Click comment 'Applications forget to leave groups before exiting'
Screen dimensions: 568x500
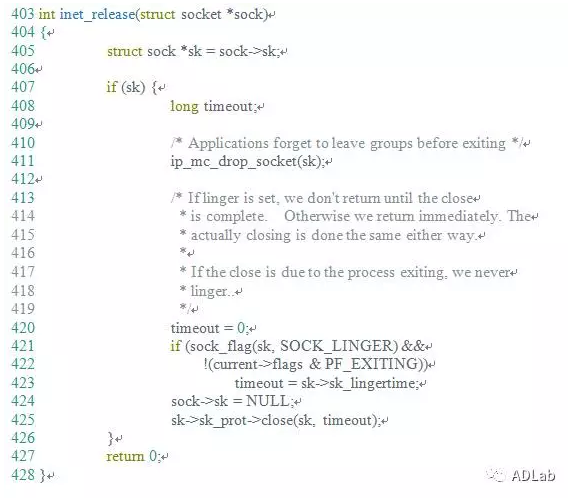click(x=347, y=143)
